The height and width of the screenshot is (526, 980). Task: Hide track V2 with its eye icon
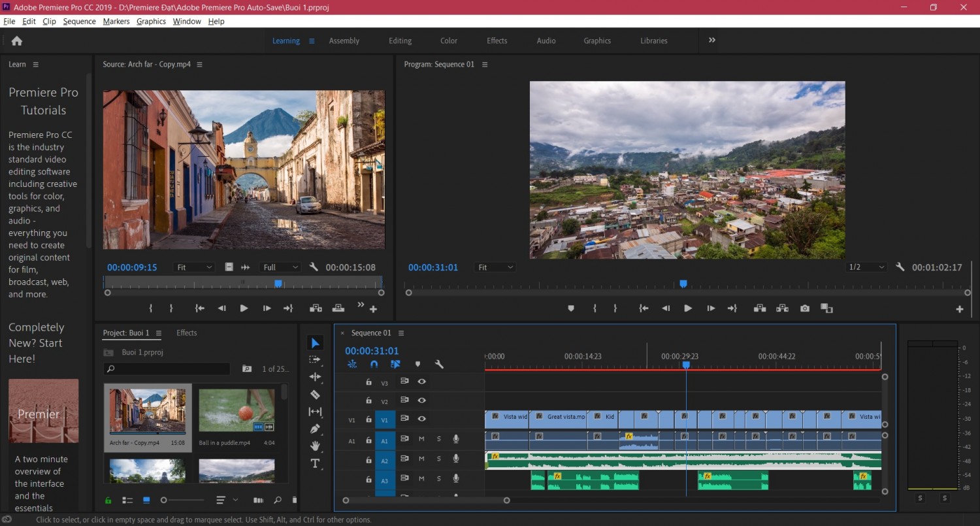point(422,400)
